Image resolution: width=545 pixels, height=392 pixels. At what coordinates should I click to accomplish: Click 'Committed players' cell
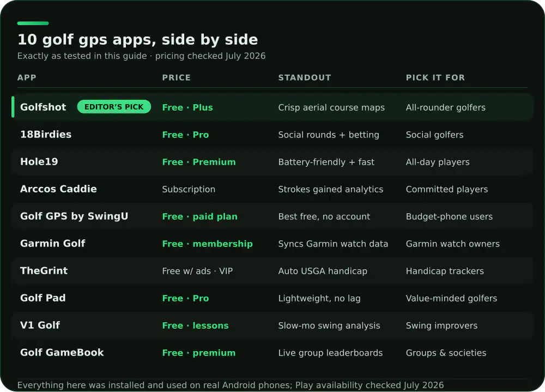click(447, 189)
